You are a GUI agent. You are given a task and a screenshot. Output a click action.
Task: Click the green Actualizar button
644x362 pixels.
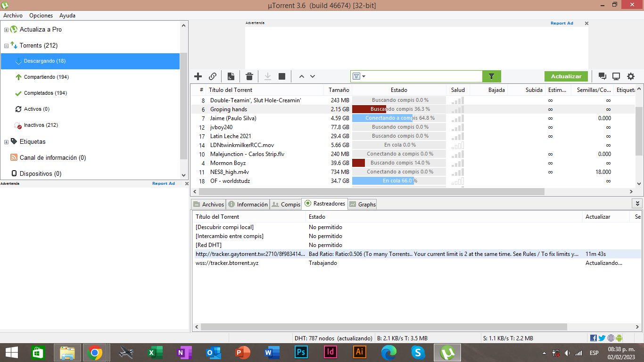point(566,76)
